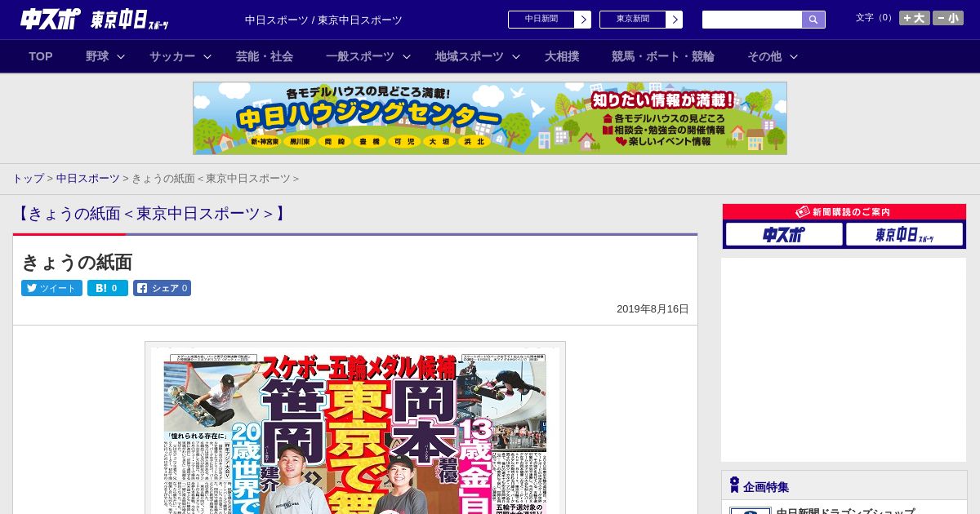Open the newspaper front page image
The image size is (980, 514).
pos(355,428)
